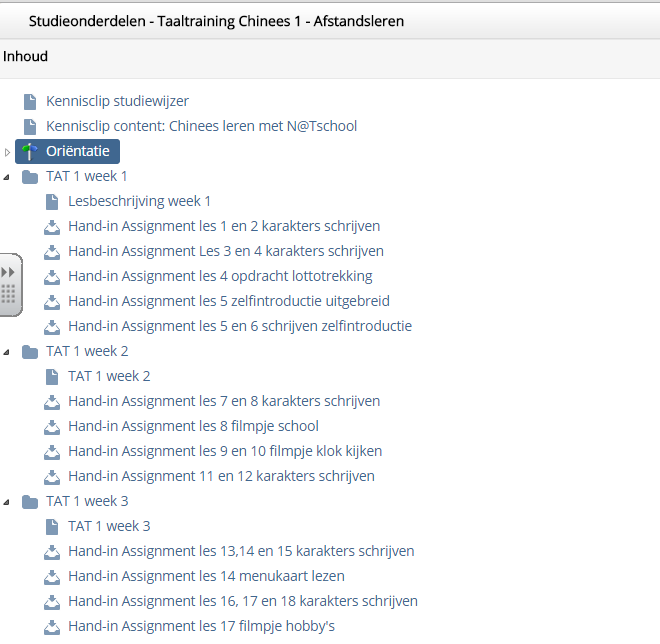The width and height of the screenshot is (660, 644).
Task: Open assignment les 14 menukaart lezen
Action: click(207, 576)
